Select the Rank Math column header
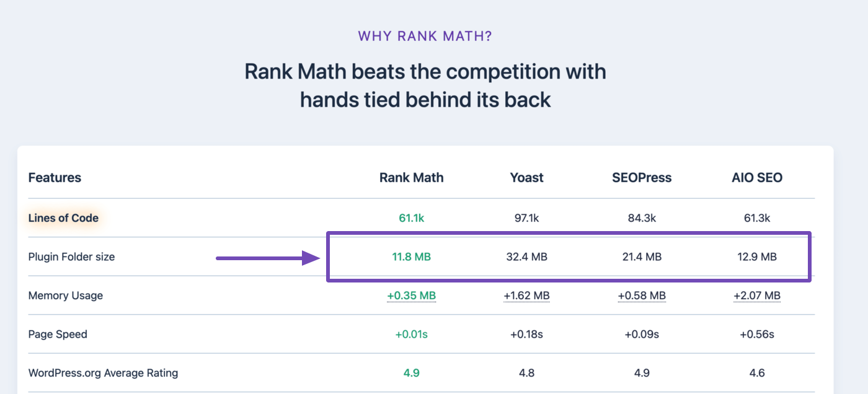Viewport: 868px width, 394px height. click(x=411, y=178)
